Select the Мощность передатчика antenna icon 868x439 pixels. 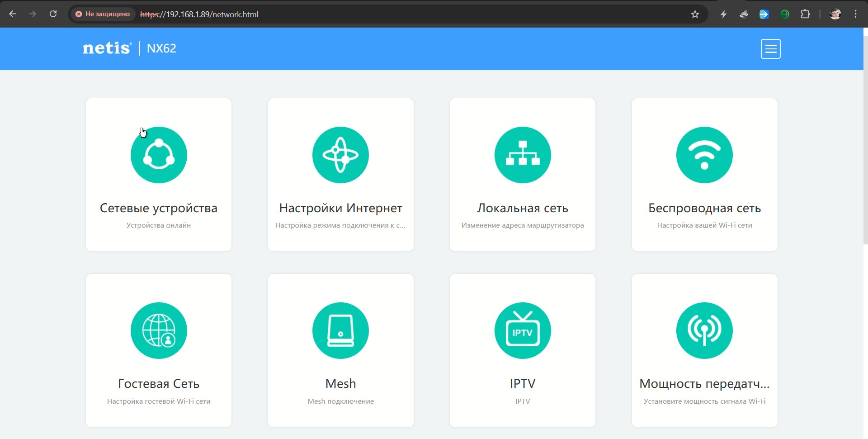(x=704, y=330)
